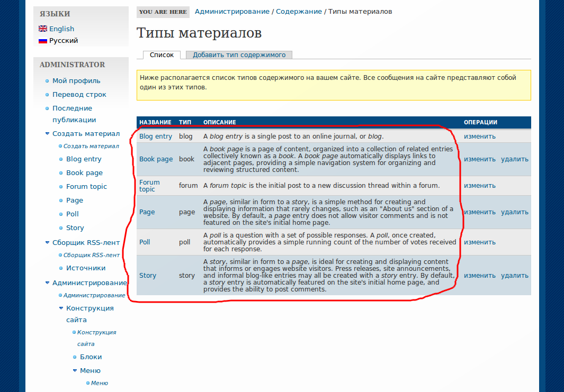Click the bullet icon beside Последние публикации
Viewport: 564px width, 392px height.
coord(47,108)
